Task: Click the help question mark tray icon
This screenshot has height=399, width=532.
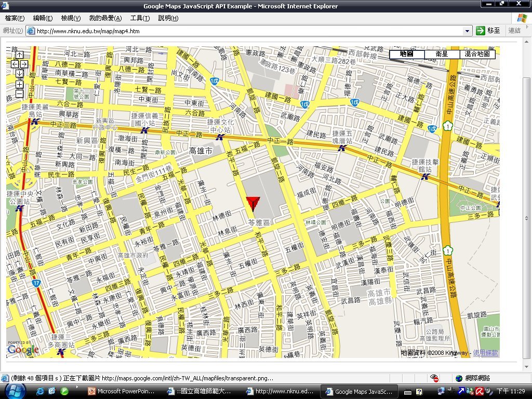Action: (419, 392)
